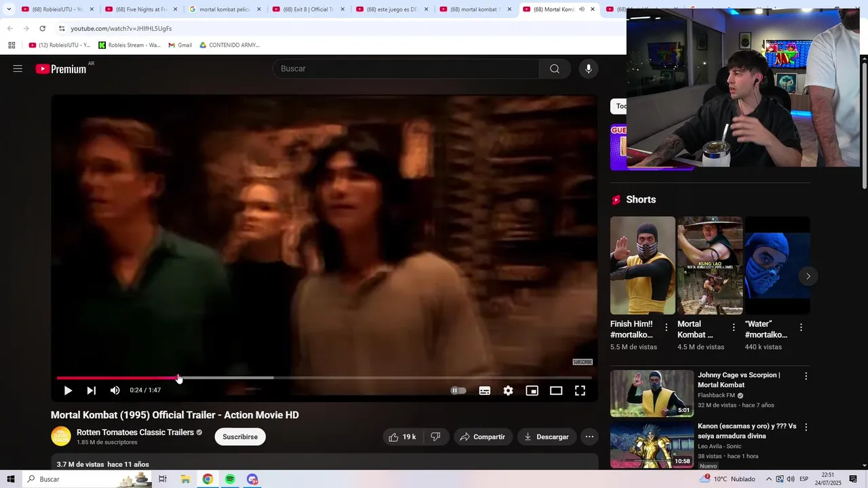Switch to the (68) RobleisIUTU tab
Image resolution: width=868 pixels, height=488 pixels.
pos(58,9)
